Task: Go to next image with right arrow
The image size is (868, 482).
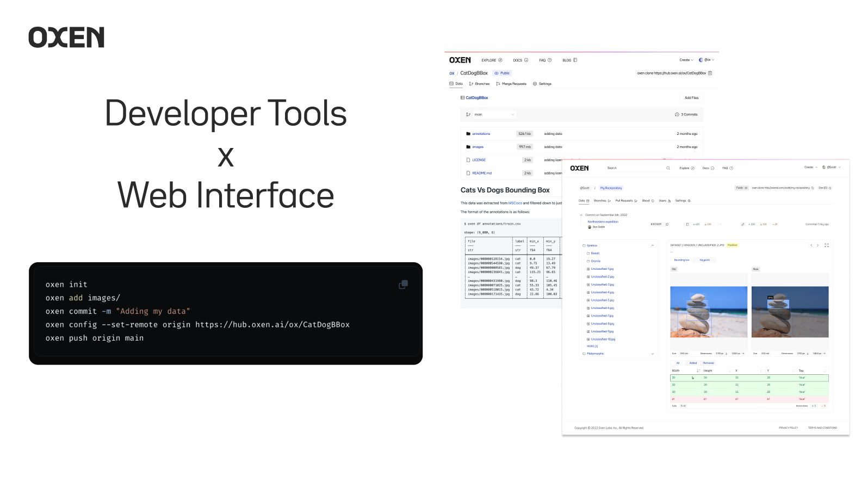Action: pyautogui.click(x=817, y=245)
